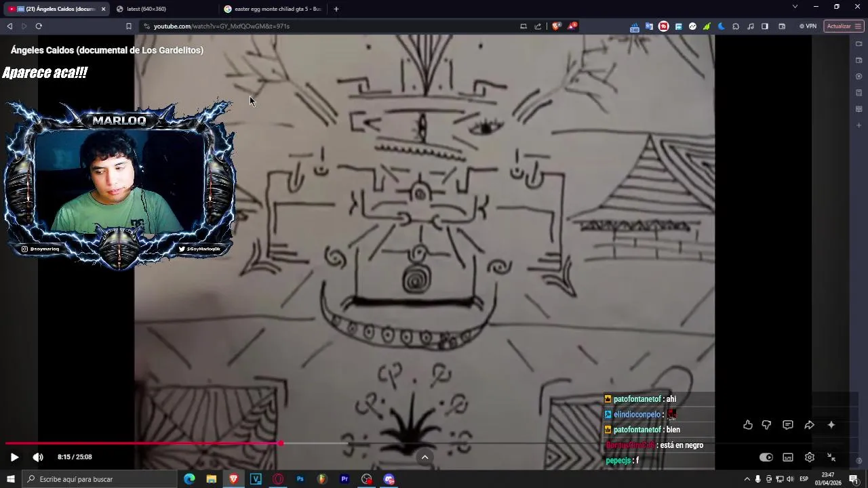Exit full screen mode
The image size is (868, 488).
click(831, 457)
